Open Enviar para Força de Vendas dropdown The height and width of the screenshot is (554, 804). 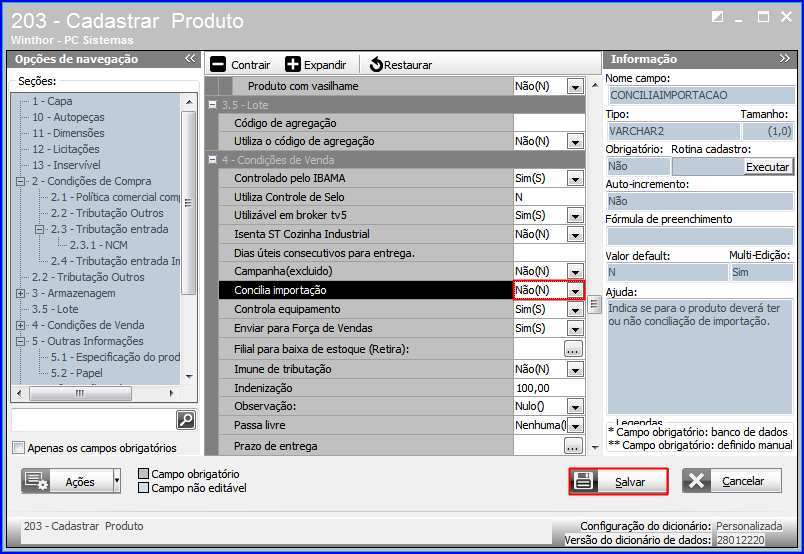[575, 328]
